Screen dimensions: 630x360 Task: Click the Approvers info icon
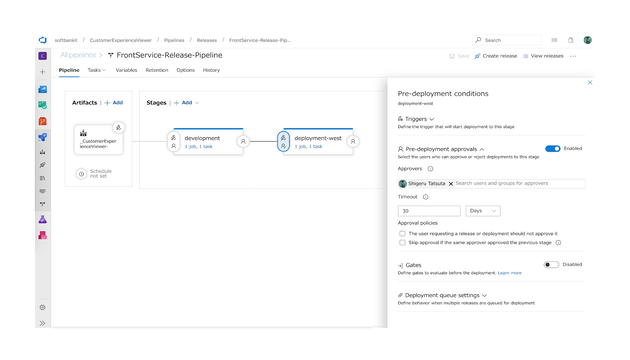click(x=430, y=169)
